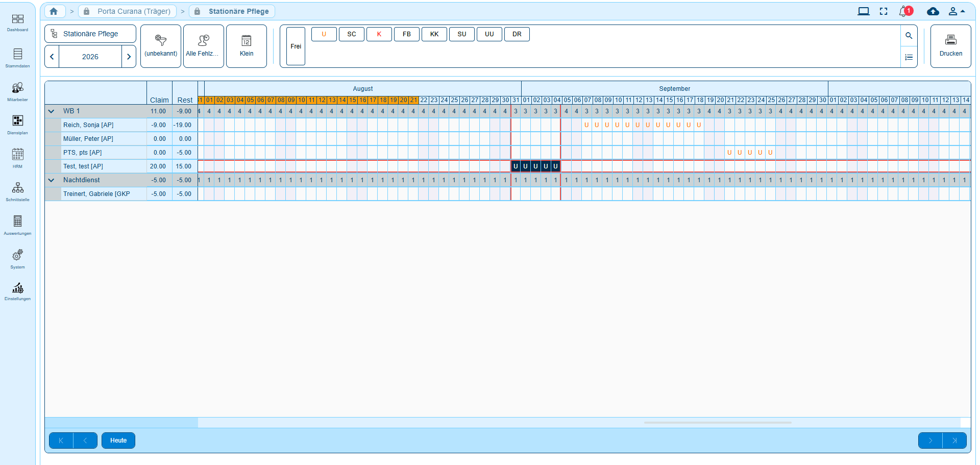Click the Drucken printer icon
Image resolution: width=980 pixels, height=465 pixels.
(x=950, y=40)
